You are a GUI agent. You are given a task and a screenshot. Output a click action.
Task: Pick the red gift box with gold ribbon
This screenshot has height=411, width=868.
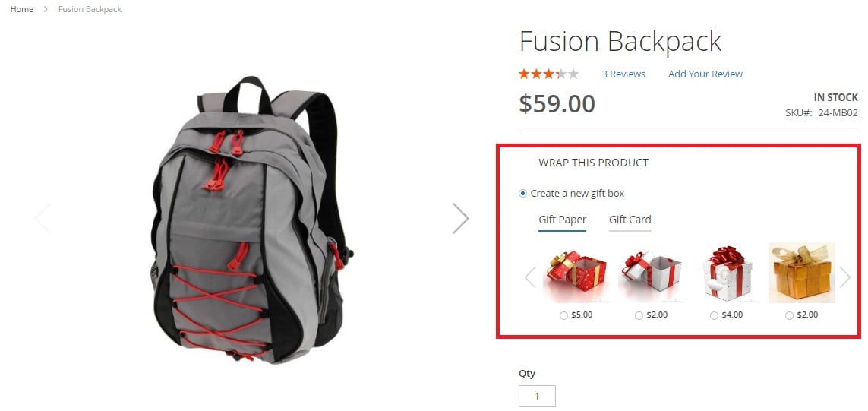(576, 274)
